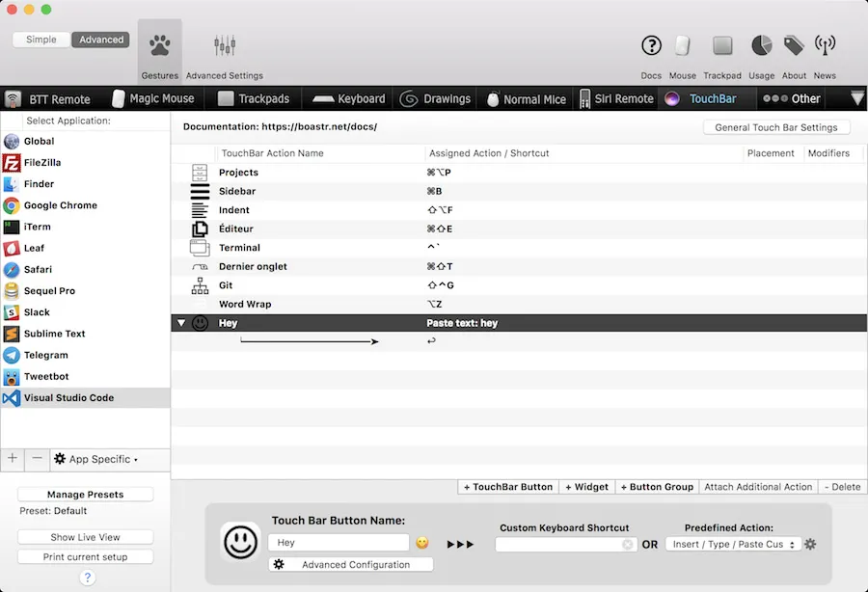Select Telegram in the application list
This screenshot has width=868, height=592.
point(85,355)
